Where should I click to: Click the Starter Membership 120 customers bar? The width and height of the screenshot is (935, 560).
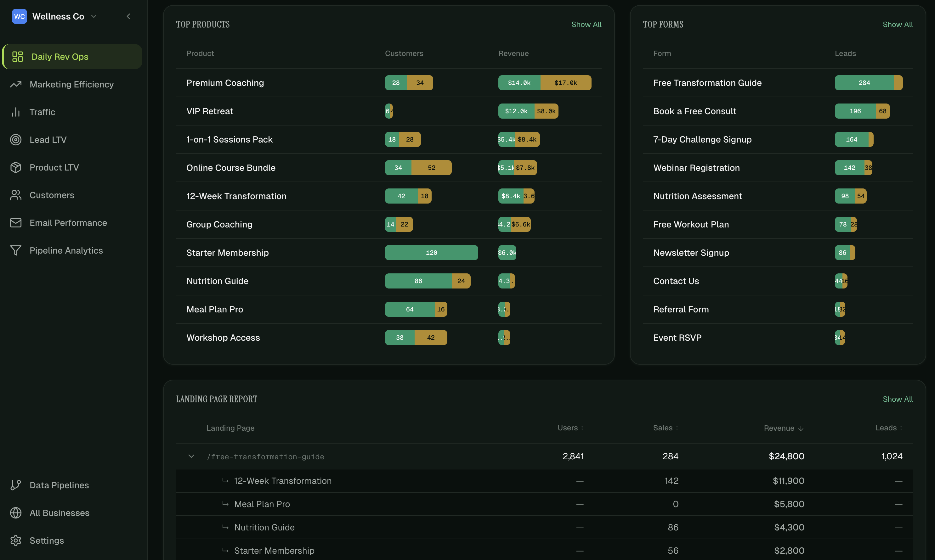[432, 253]
